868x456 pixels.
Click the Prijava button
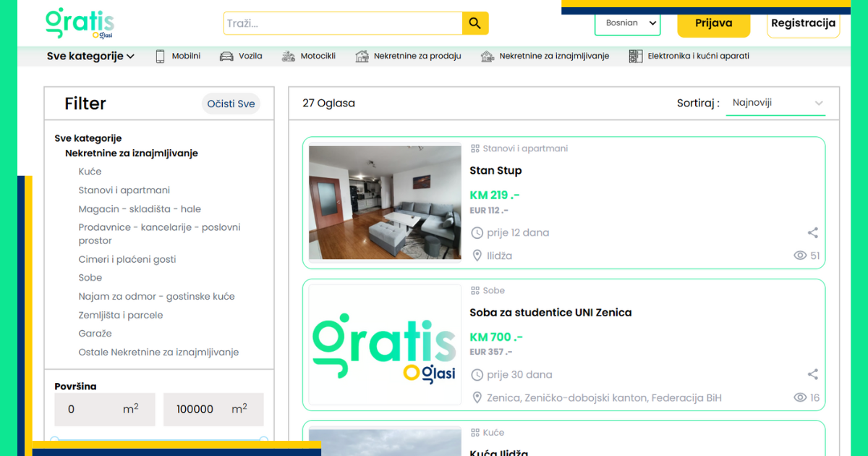(714, 23)
